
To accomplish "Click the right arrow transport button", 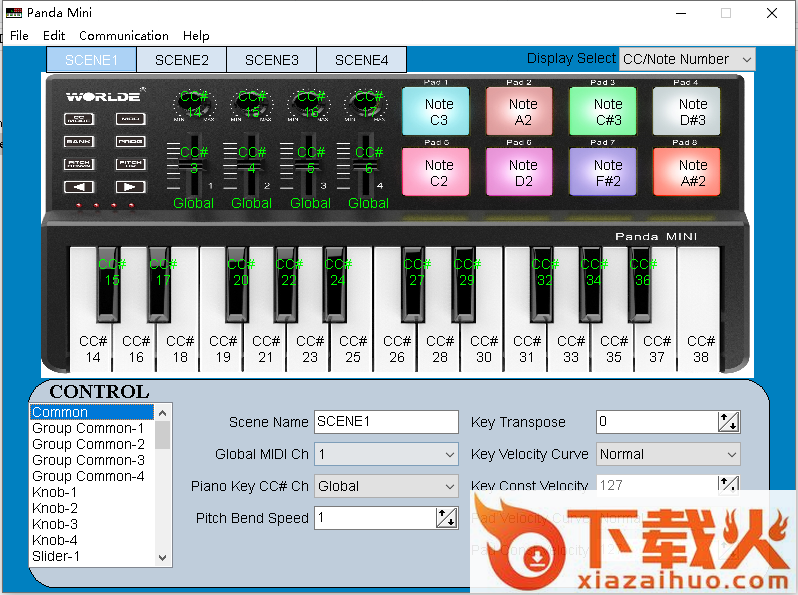I will (x=130, y=187).
